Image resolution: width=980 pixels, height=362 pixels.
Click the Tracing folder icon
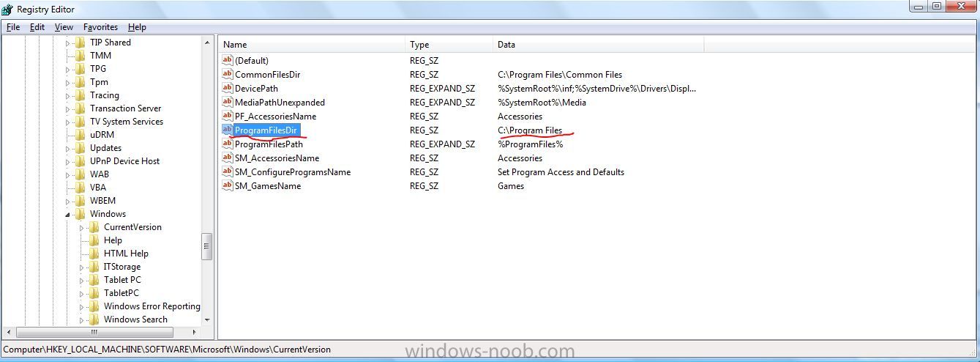pos(81,95)
